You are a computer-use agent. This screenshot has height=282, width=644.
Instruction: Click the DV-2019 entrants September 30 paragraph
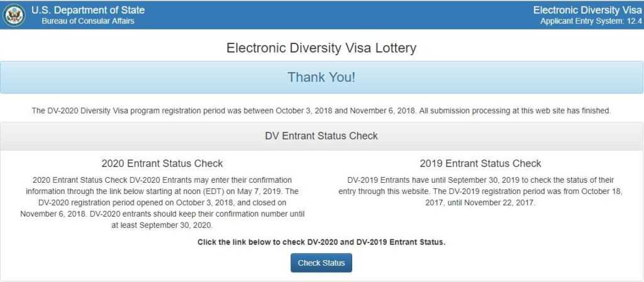click(x=480, y=192)
